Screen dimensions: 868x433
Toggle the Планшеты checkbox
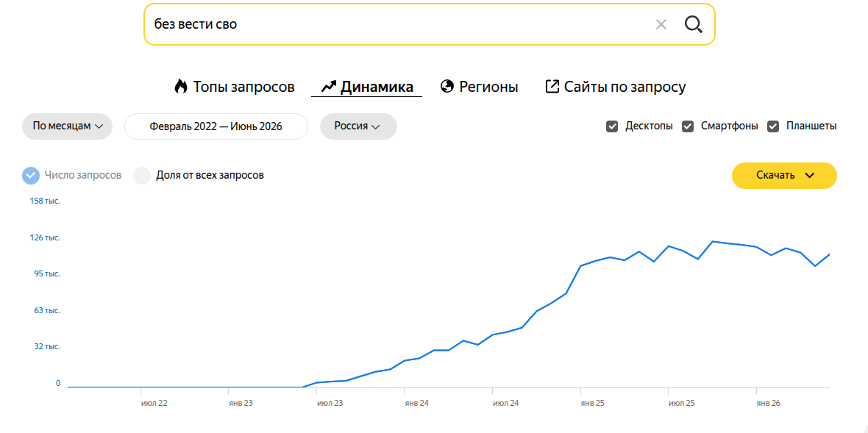point(773,126)
